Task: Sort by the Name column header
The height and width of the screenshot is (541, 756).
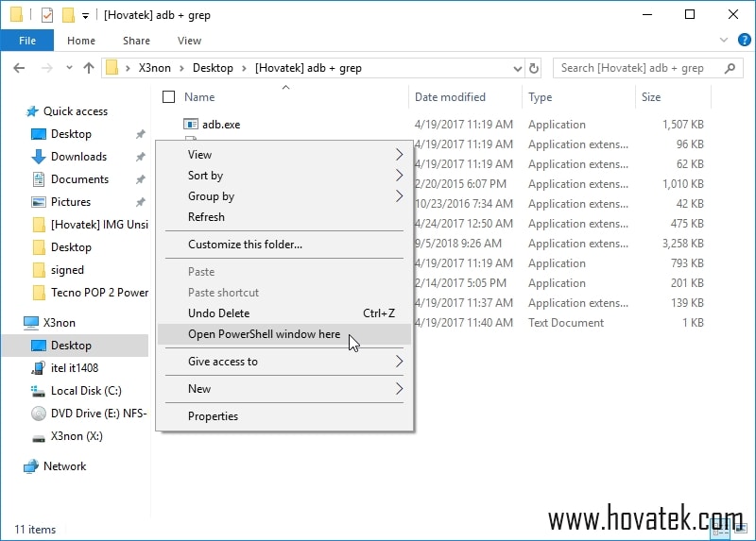Action: pyautogui.click(x=199, y=97)
